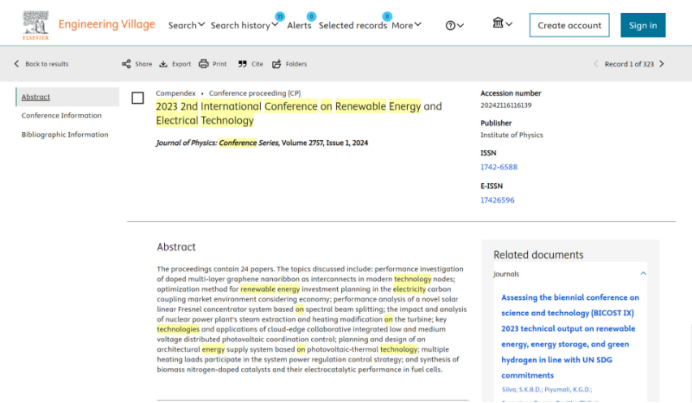Tick the record selection checkbox
692x403 pixels.
coord(138,98)
